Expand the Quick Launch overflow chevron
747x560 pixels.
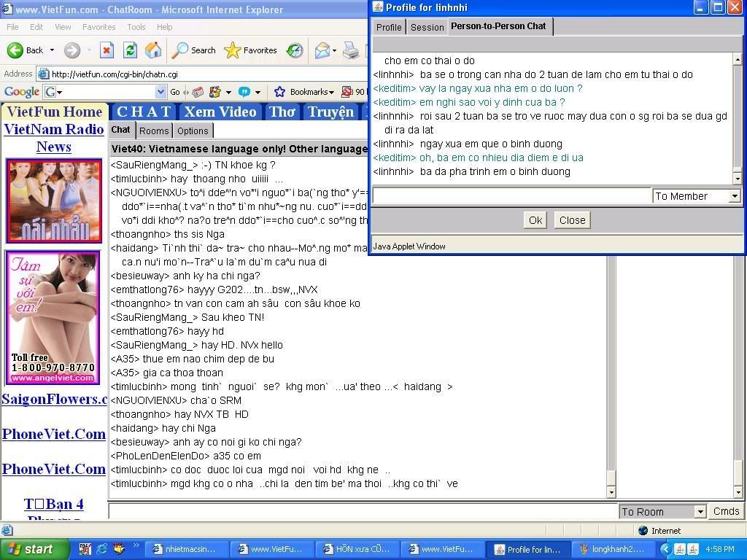click(136, 545)
